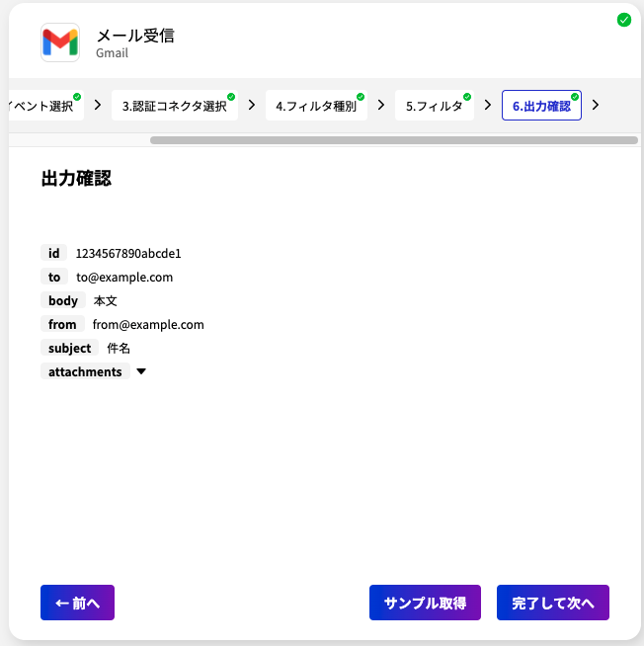This screenshot has height=646, width=644.
Task: Click the chevron after 5.フィルタ
Action: (488, 105)
